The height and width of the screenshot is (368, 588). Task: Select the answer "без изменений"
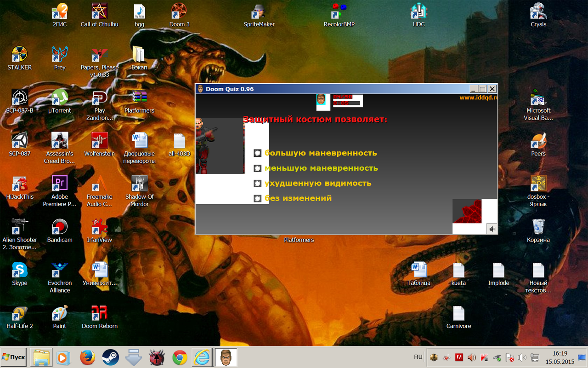[x=257, y=199]
